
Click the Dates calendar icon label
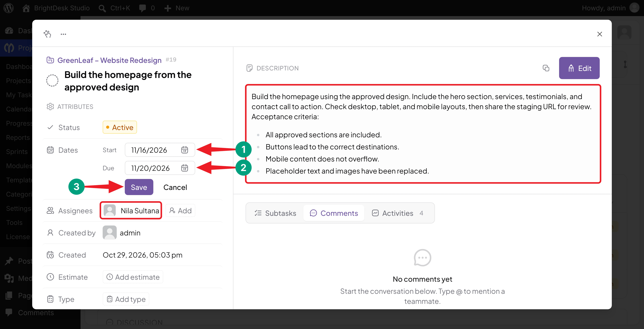[50, 150]
